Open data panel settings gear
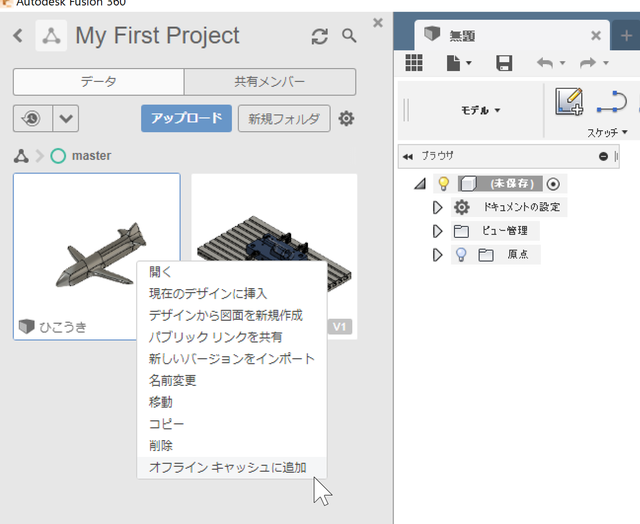 pyautogui.click(x=346, y=119)
